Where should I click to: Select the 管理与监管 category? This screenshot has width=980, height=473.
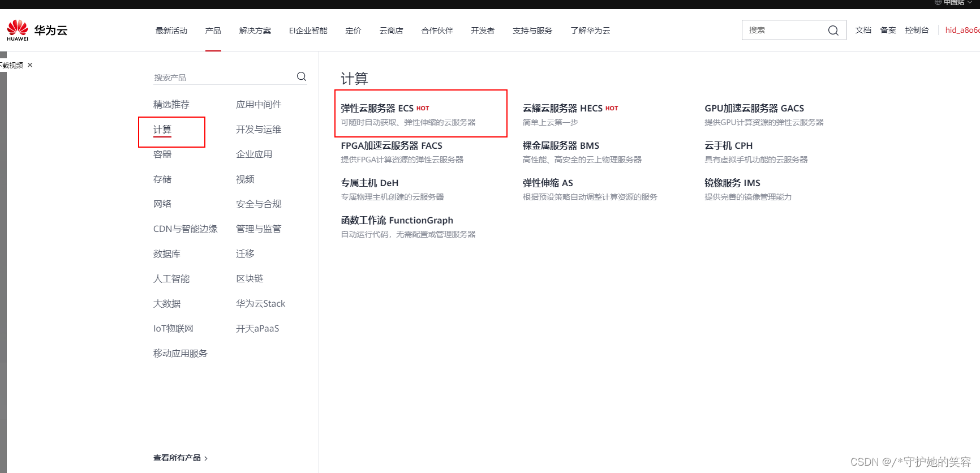click(259, 229)
